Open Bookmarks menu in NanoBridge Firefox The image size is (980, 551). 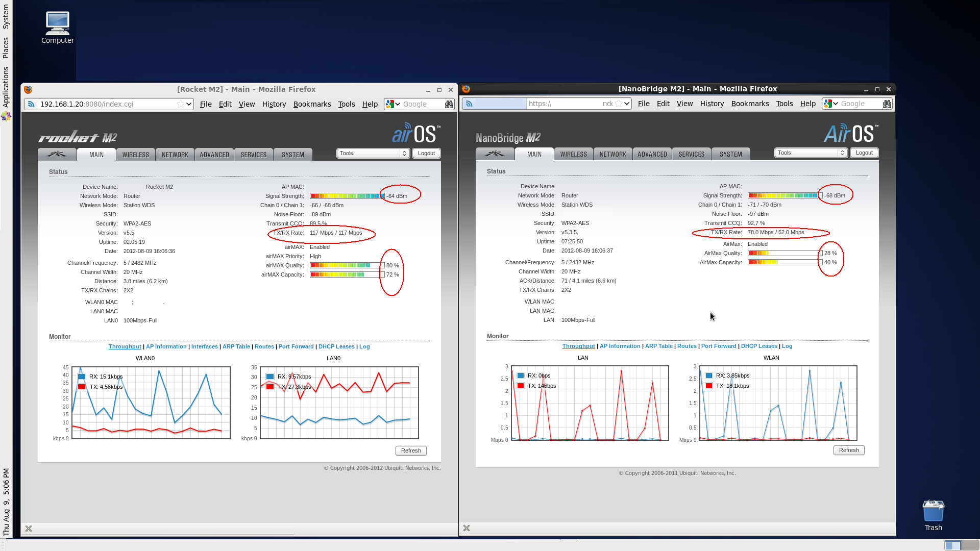click(x=750, y=104)
